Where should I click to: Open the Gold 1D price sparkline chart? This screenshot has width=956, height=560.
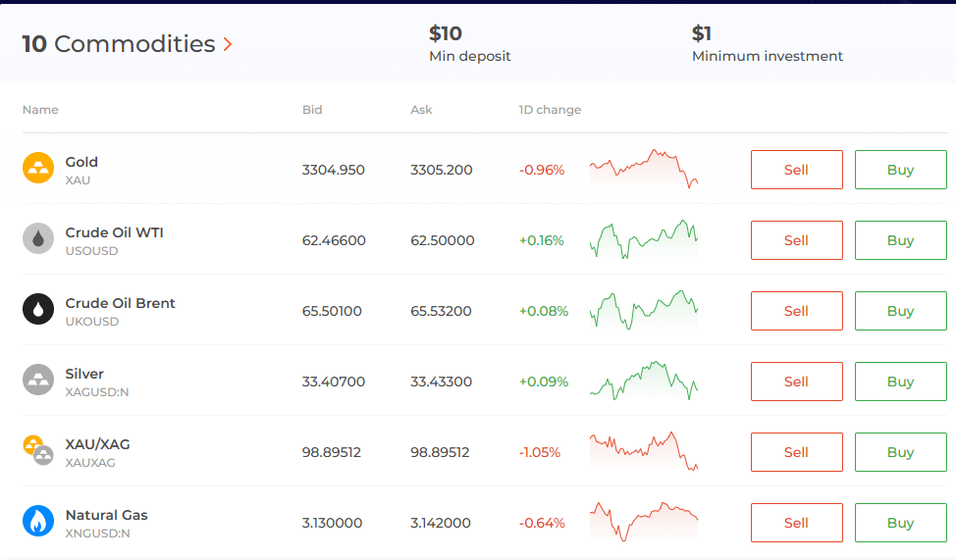[x=643, y=170]
